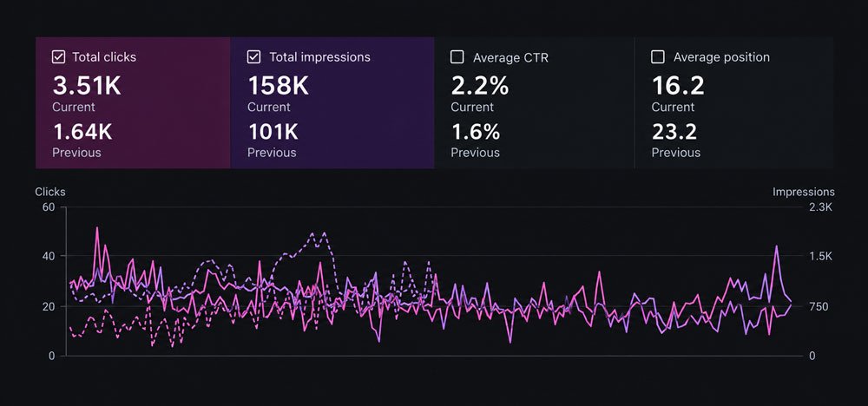This screenshot has width=868, height=406.
Task: Click the 158K current impressions value
Action: pyautogui.click(x=278, y=86)
